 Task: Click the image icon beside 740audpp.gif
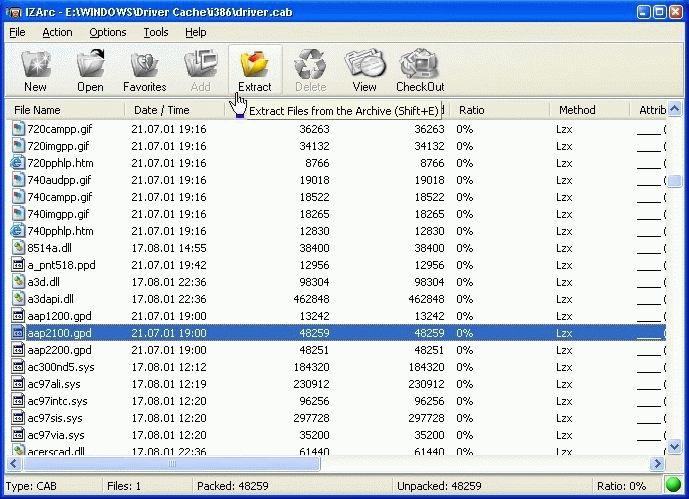(18, 180)
